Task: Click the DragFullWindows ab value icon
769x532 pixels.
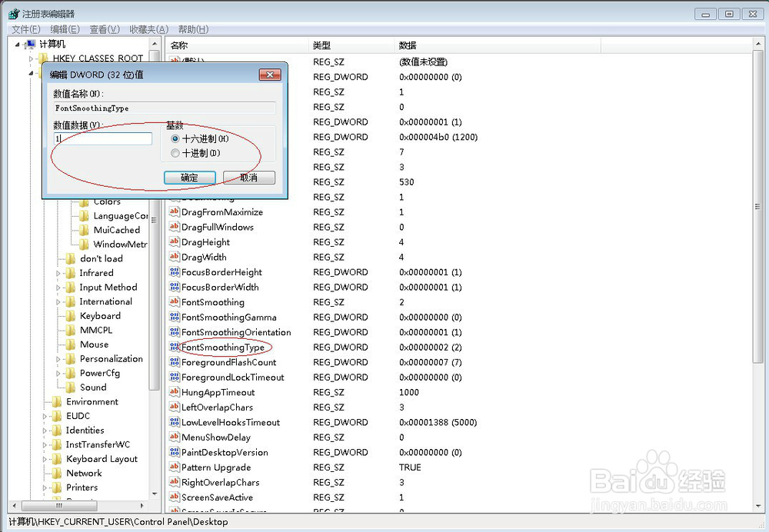Action: coord(173,227)
